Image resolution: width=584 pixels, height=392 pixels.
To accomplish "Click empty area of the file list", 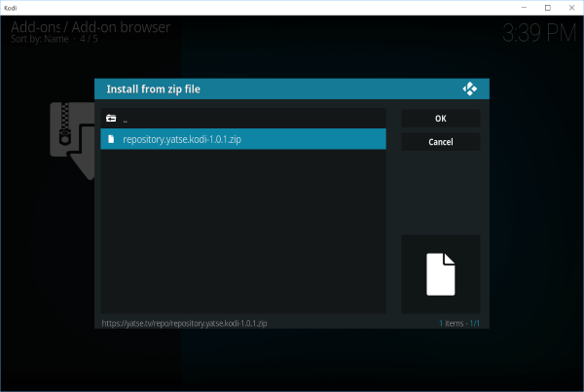I will coord(243,233).
